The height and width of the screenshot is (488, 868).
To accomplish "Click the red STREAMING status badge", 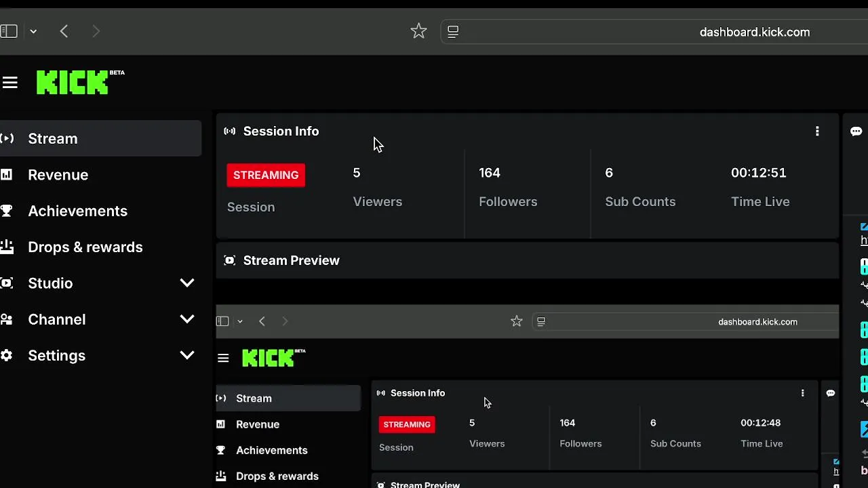I will [266, 175].
